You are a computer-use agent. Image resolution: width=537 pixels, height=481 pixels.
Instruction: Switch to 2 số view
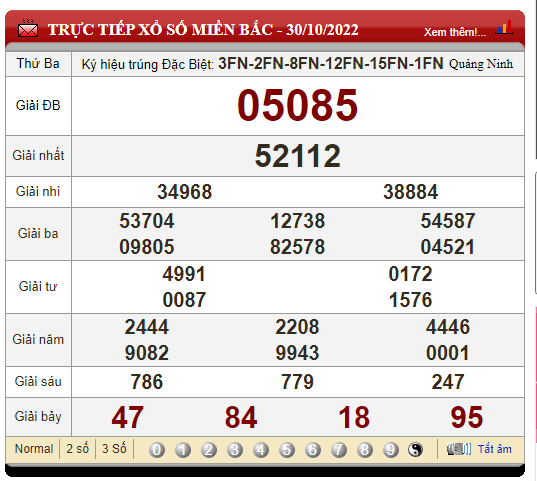(x=77, y=449)
